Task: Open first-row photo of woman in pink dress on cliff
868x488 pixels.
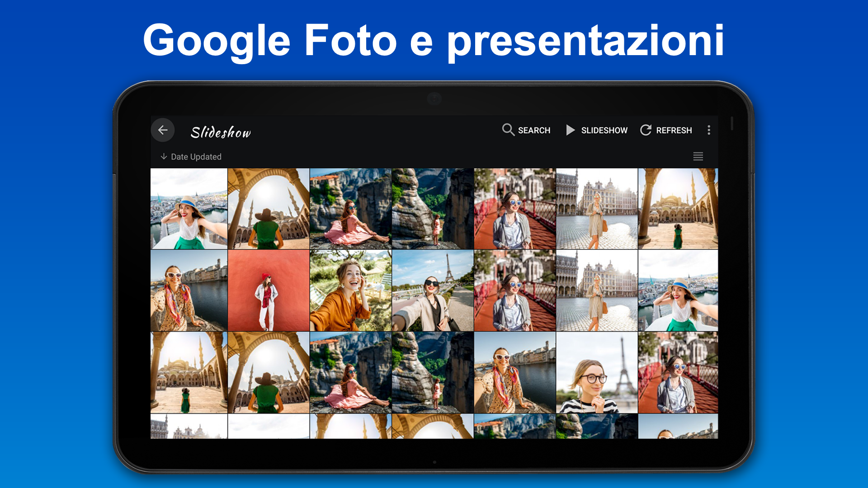Action: click(350, 209)
